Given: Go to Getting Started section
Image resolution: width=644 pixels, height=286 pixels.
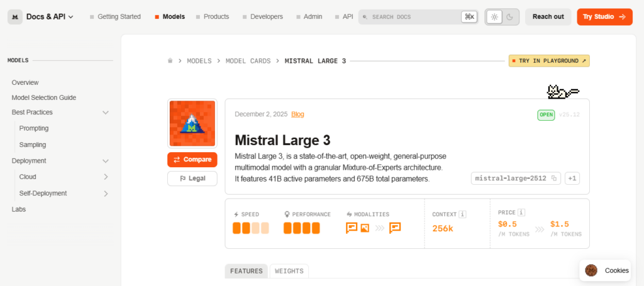Looking at the screenshot, I should pos(115,17).
